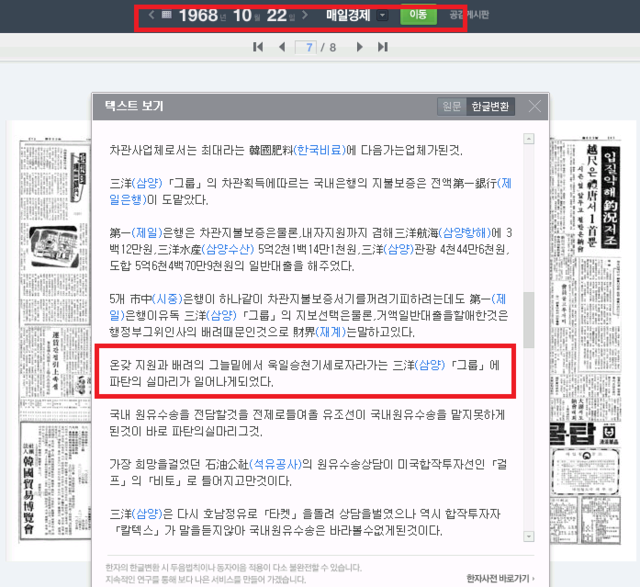Open the 공감게시판 link

[x=469, y=15]
